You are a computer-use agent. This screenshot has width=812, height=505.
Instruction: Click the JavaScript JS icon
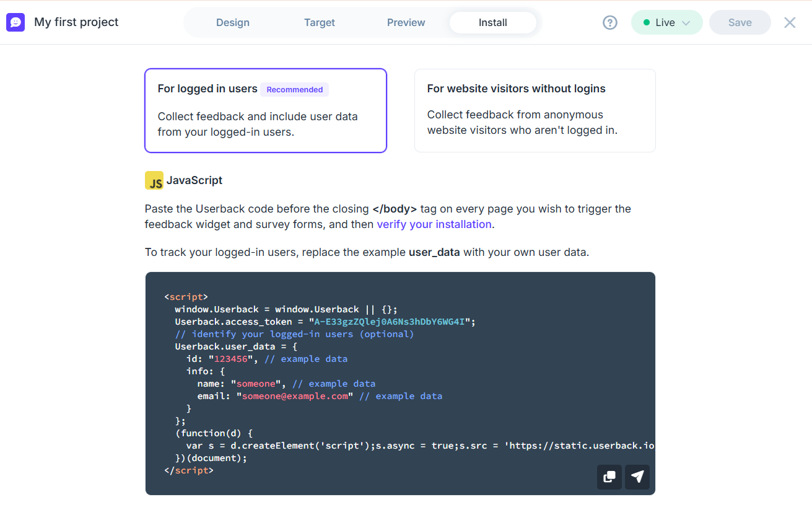click(x=154, y=180)
